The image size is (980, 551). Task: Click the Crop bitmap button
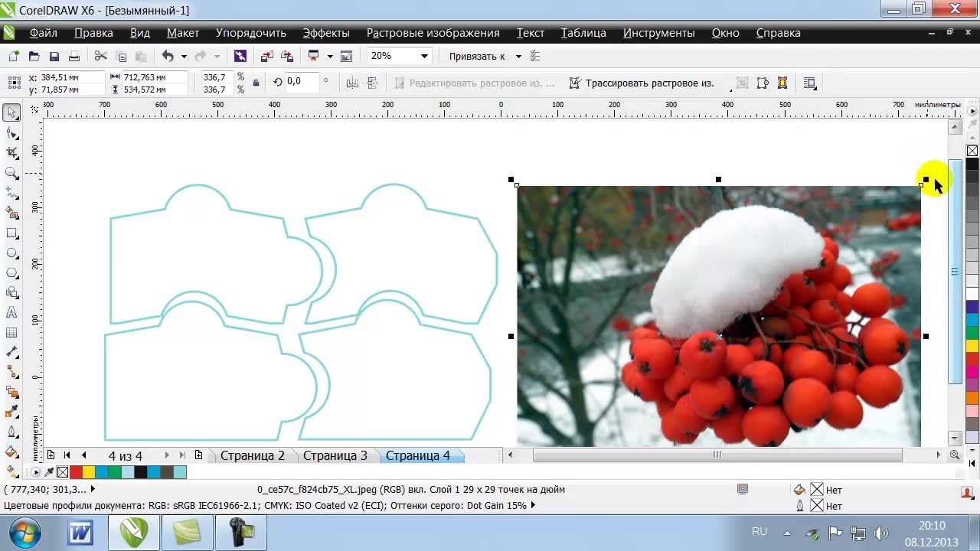tap(743, 83)
